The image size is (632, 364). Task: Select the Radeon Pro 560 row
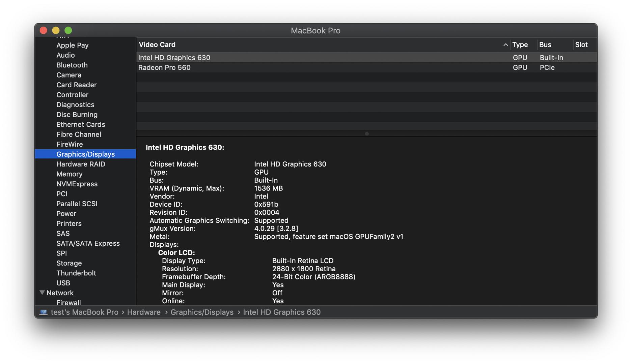(x=367, y=68)
